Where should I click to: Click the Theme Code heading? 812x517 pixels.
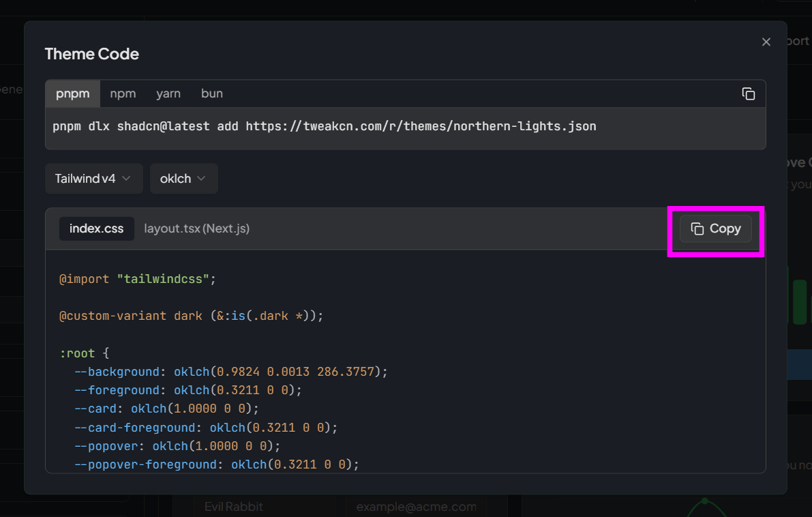coord(91,54)
